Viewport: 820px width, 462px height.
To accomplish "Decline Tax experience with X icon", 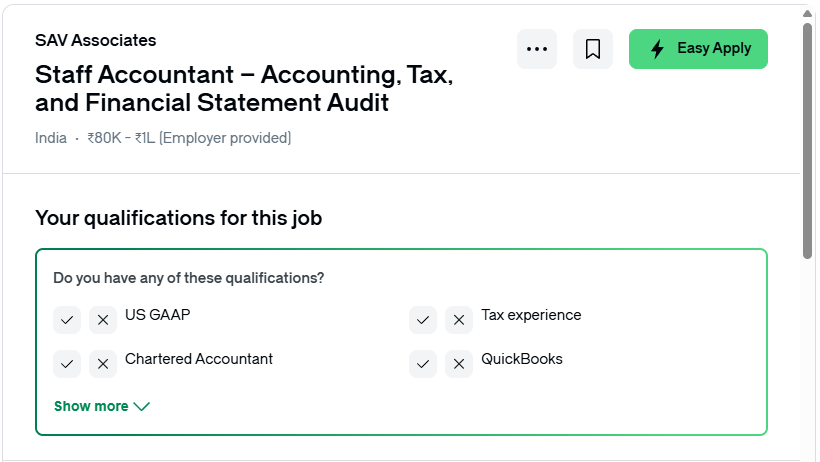I will click(459, 320).
